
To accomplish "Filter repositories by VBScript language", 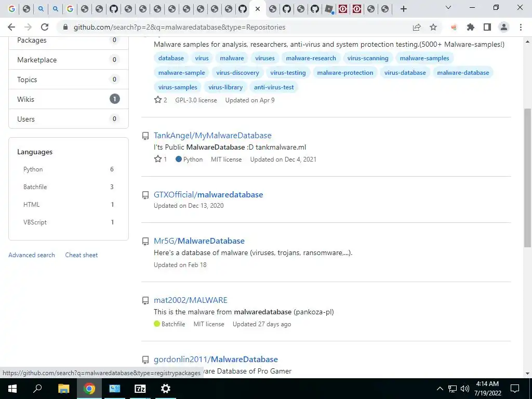I will pos(69,222).
